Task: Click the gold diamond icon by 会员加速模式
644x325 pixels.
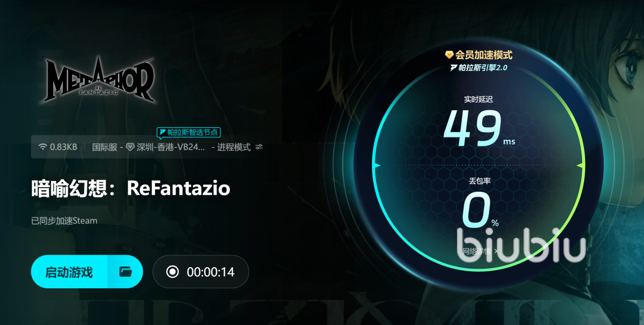Action: click(449, 54)
